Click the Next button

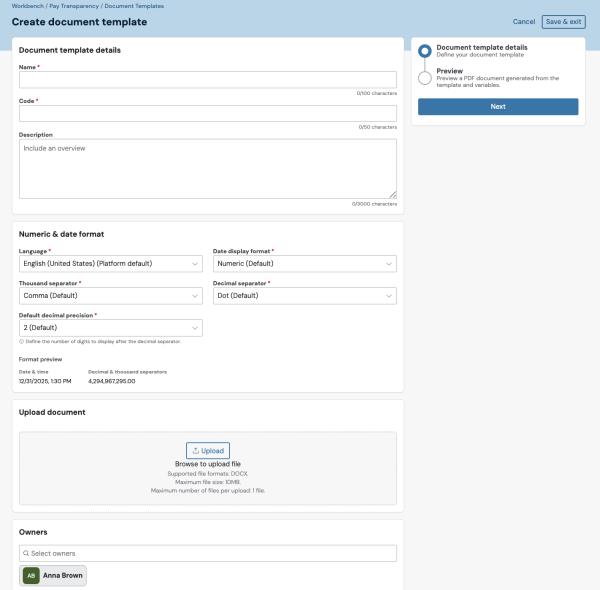[498, 107]
